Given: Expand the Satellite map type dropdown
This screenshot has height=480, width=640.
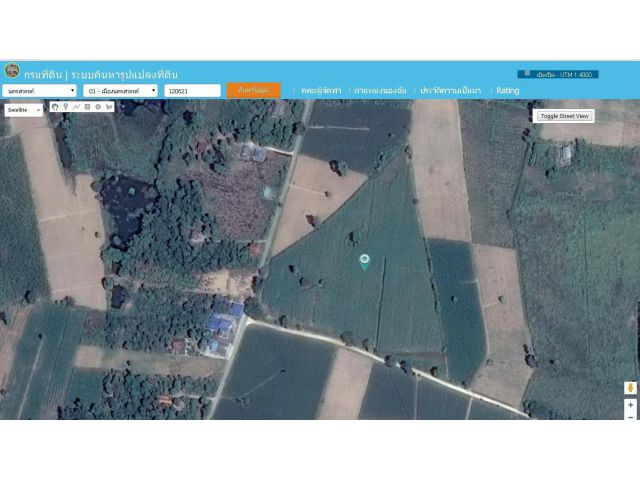Looking at the screenshot, I should pos(24,109).
